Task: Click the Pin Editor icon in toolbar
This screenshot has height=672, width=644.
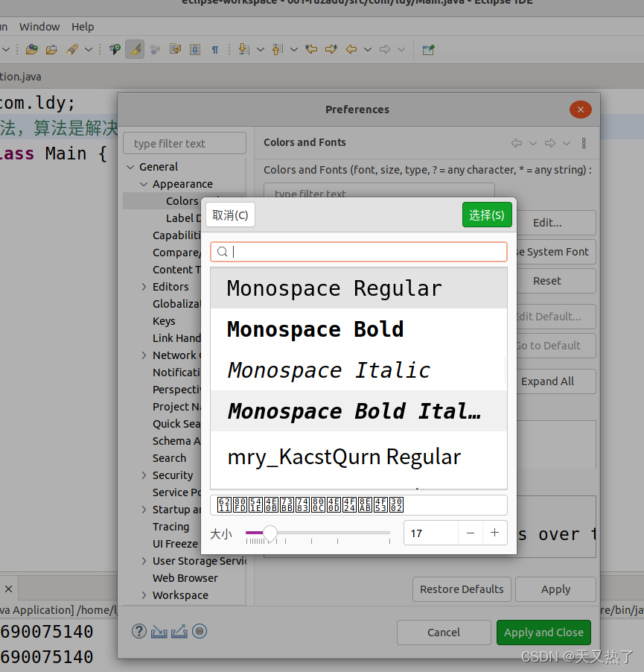Action: coord(429,49)
